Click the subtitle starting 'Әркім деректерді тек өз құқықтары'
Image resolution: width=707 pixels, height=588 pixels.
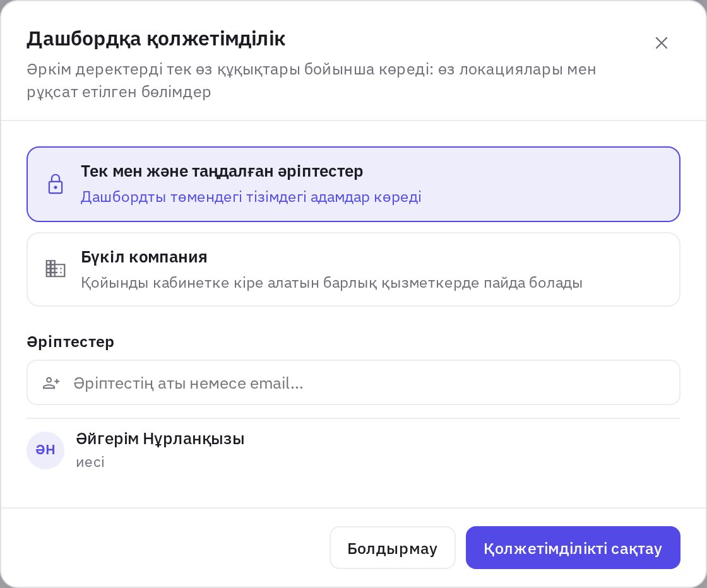(311, 81)
